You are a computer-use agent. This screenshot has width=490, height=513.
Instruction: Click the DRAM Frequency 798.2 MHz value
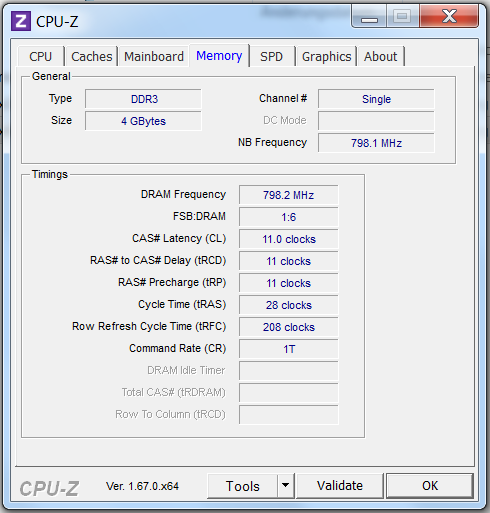289,195
